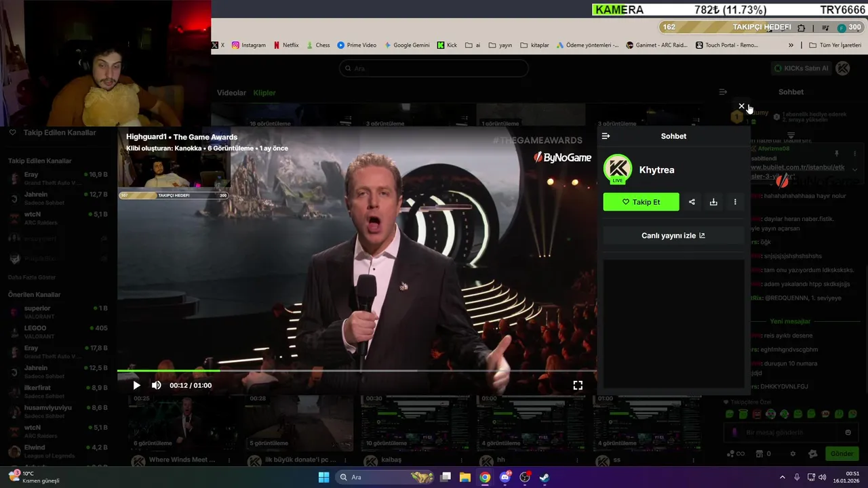
Task: Collapse chat panel icon near Sohbet
Action: (x=723, y=92)
